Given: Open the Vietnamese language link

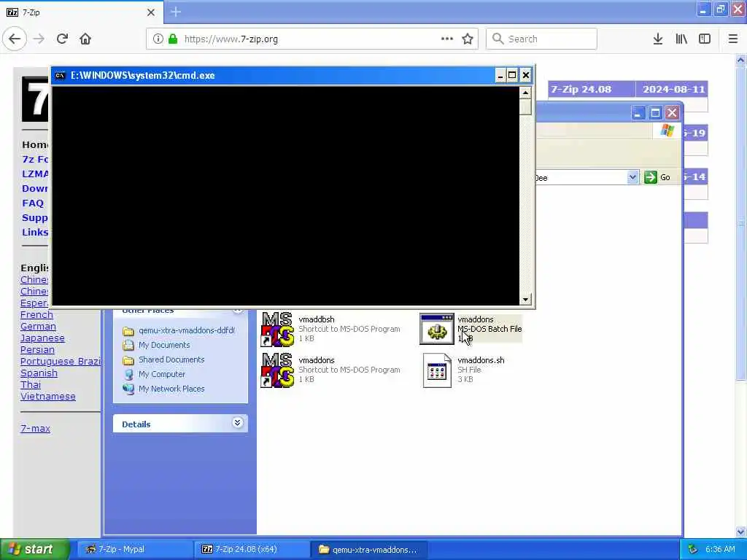Looking at the screenshot, I should pos(47,397).
